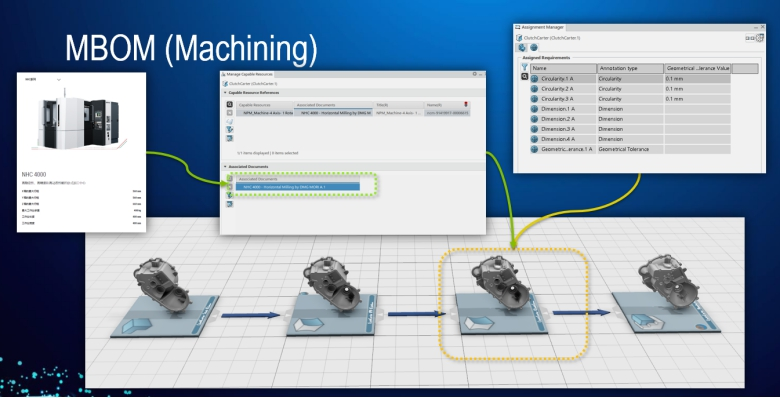Select the Assignment Manager tab
The width and height of the screenshot is (780, 398).
pyautogui.click(x=539, y=27)
